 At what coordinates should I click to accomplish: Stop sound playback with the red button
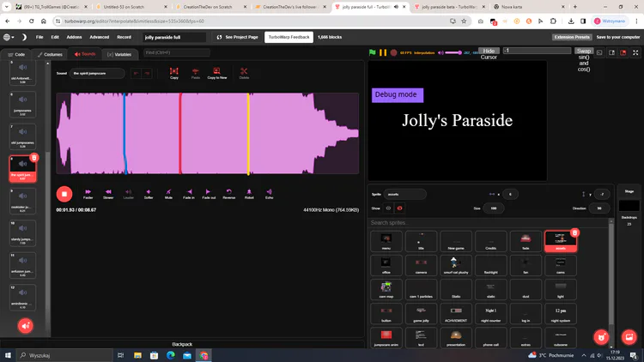click(x=64, y=194)
